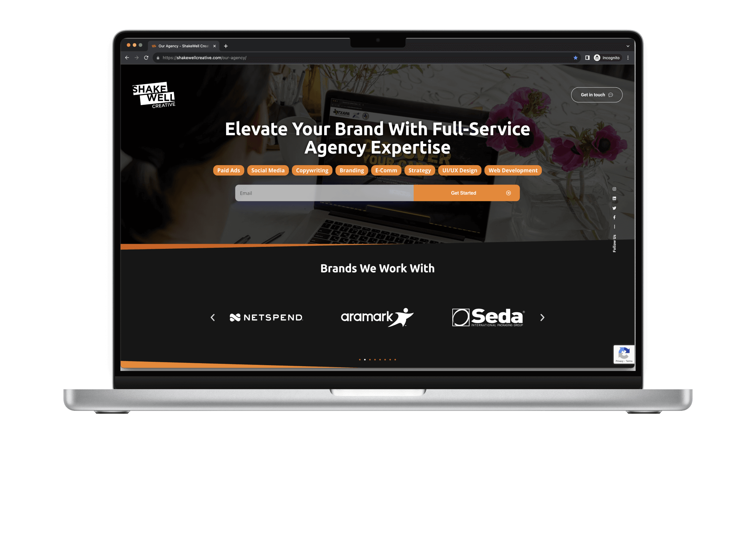Click the reCAPTCHA checkbox icon

622,353
